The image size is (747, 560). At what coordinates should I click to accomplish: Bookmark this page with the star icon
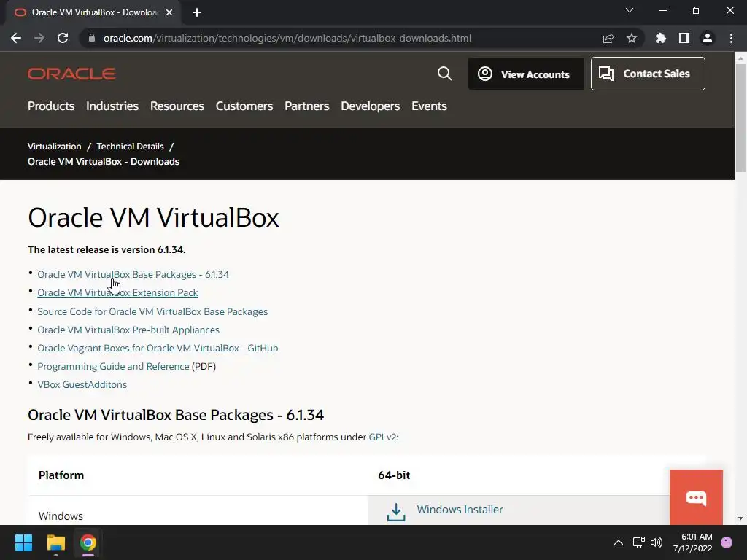click(x=632, y=38)
